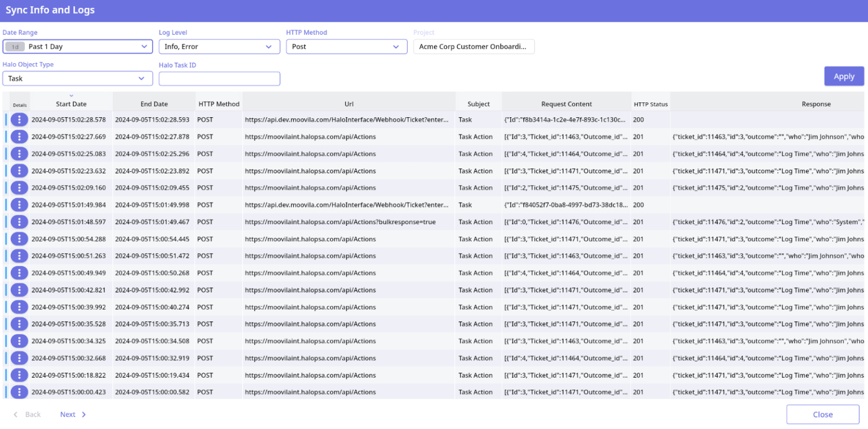Click into the Halo Task ID field
Image resolution: width=868 pixels, height=429 pixels.
point(219,79)
